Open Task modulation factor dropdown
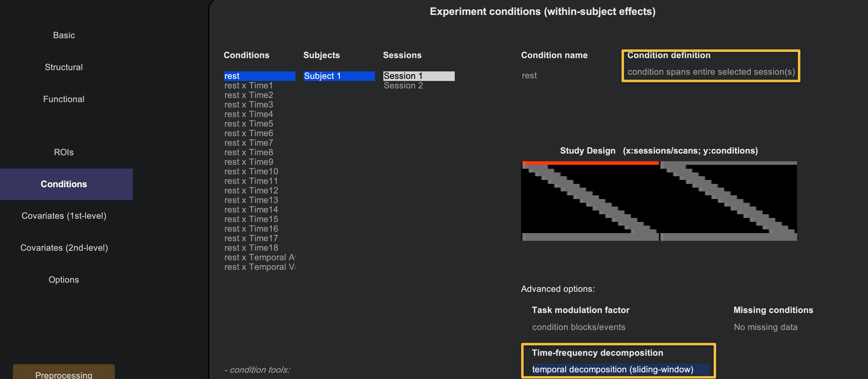The width and height of the screenshot is (868, 379). (579, 327)
